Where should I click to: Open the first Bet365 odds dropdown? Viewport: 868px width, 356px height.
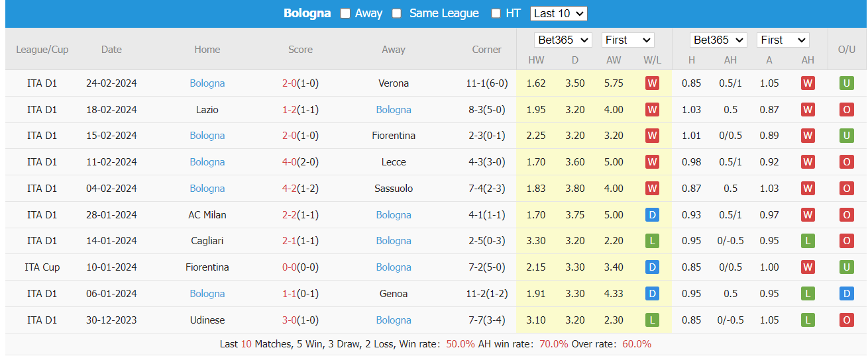point(563,40)
